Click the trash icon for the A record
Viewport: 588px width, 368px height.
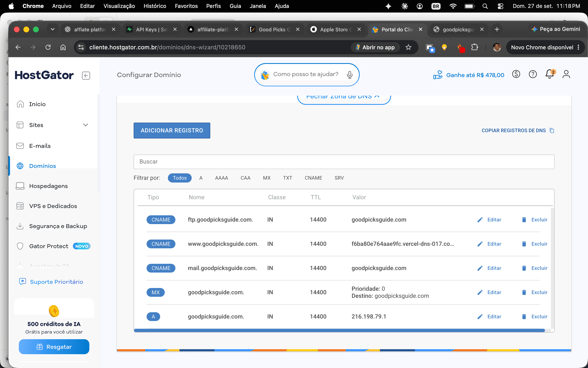[x=524, y=317]
